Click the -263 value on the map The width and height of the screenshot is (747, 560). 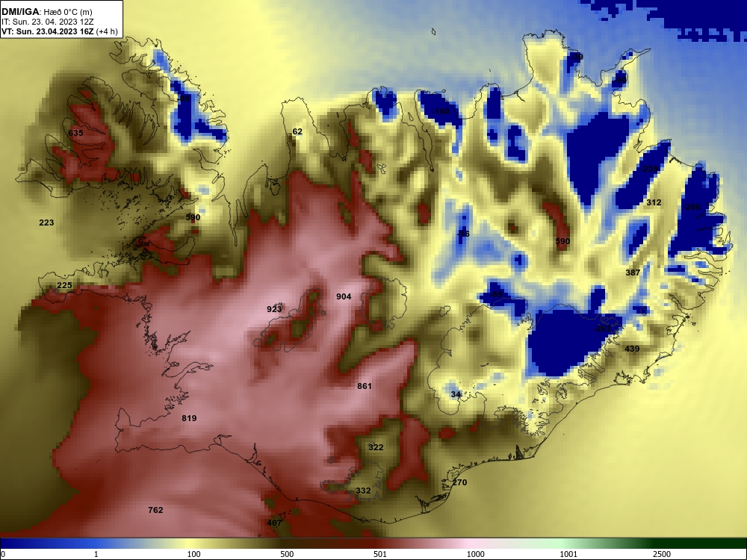pyautogui.click(x=602, y=329)
